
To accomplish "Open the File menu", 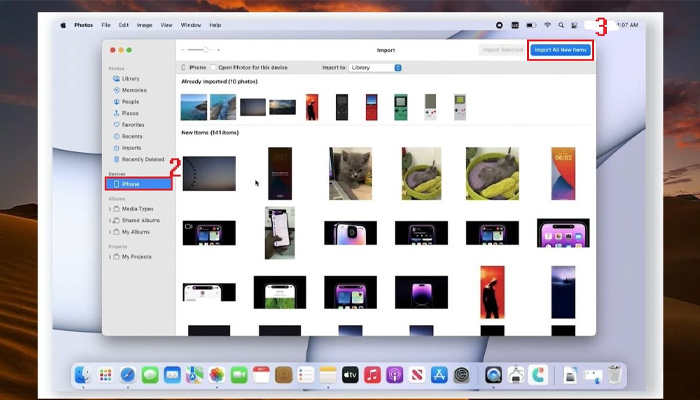I will pyautogui.click(x=106, y=25).
